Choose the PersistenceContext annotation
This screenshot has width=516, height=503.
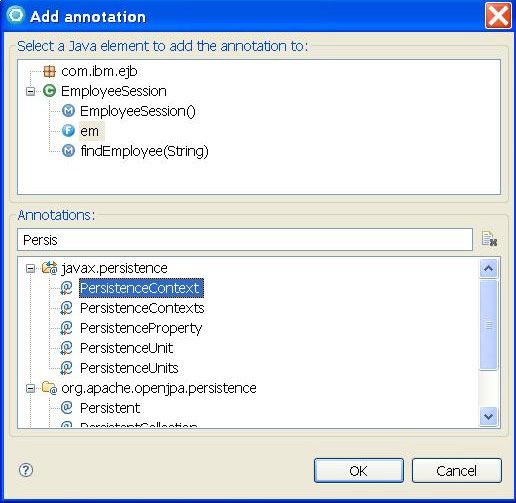(141, 288)
